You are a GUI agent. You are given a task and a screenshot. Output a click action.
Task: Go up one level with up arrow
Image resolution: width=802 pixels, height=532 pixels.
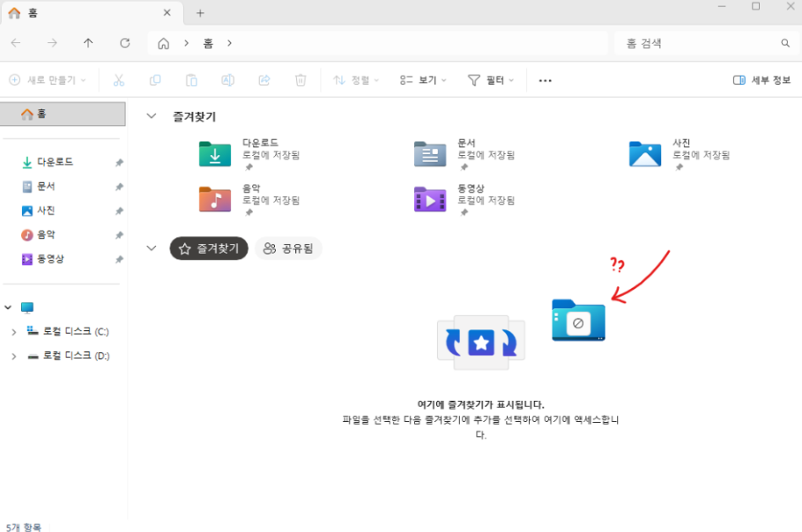[88, 43]
